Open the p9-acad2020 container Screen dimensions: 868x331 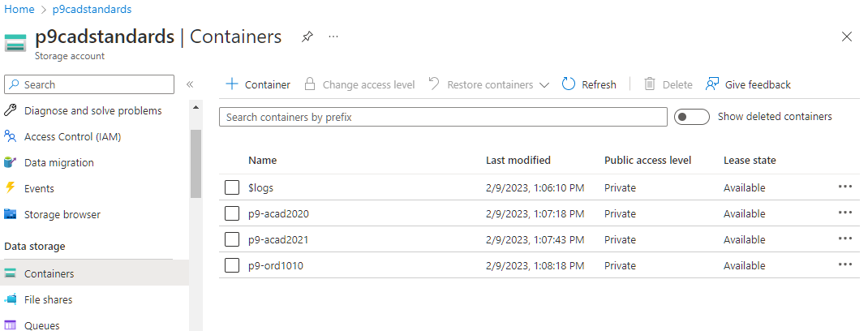coord(278,213)
